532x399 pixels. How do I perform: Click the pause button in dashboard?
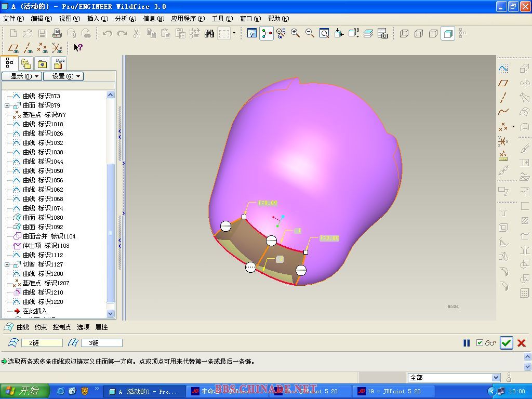pyautogui.click(x=467, y=343)
